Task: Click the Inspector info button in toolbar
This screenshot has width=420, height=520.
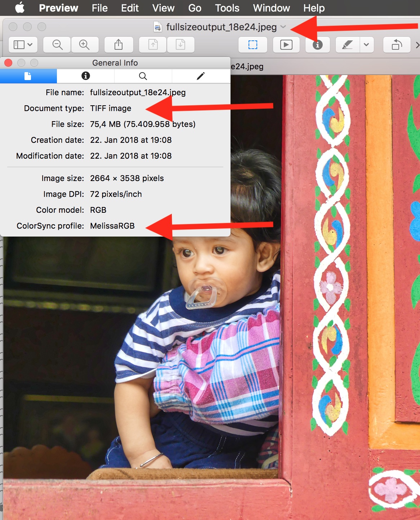Action: [317, 45]
